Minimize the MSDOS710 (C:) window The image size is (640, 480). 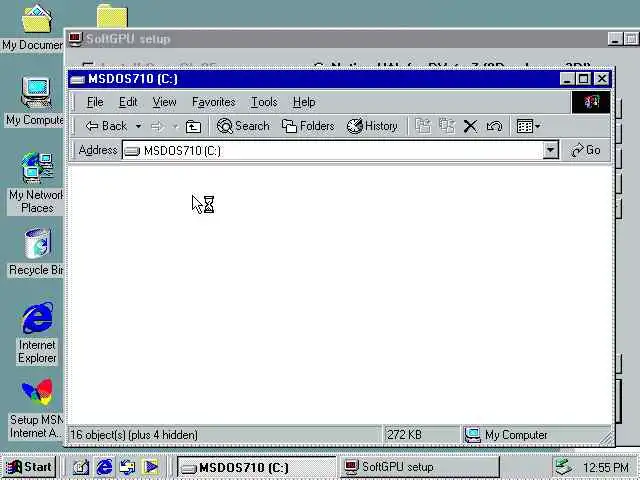[567, 79]
